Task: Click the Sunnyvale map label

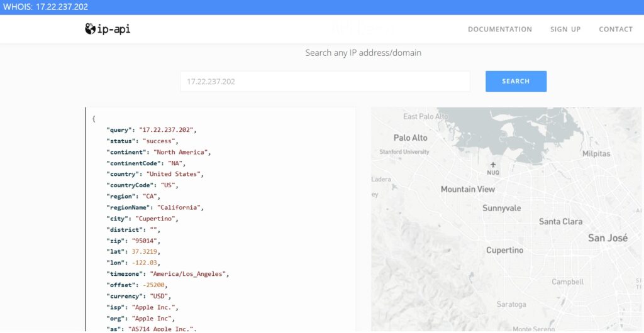Action: click(501, 209)
